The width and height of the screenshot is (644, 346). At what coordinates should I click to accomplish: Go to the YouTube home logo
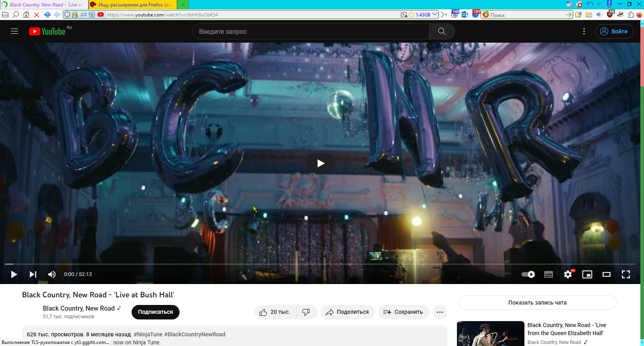(47, 31)
